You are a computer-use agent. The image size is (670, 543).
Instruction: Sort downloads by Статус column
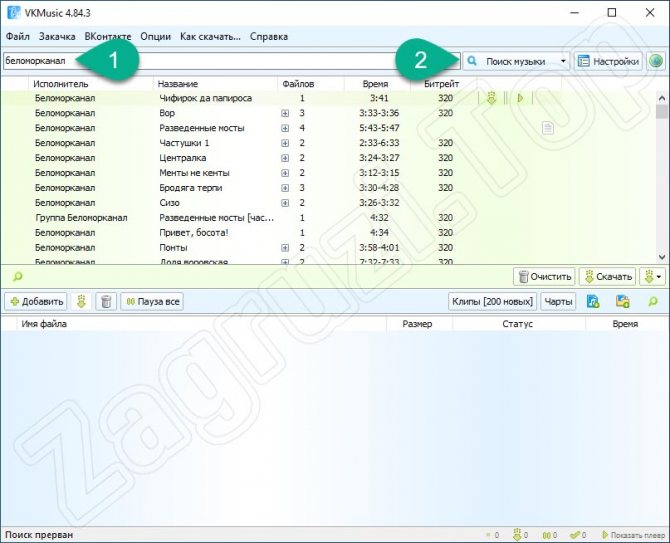point(517,324)
